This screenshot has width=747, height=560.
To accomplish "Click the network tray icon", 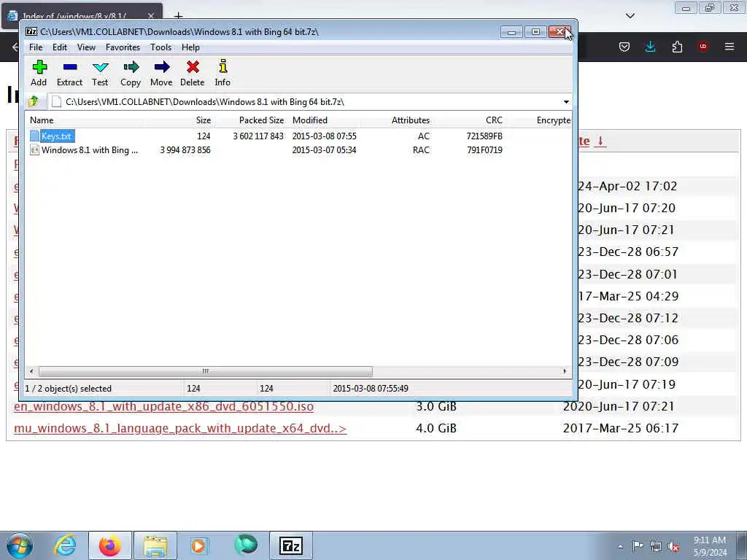I will (656, 546).
